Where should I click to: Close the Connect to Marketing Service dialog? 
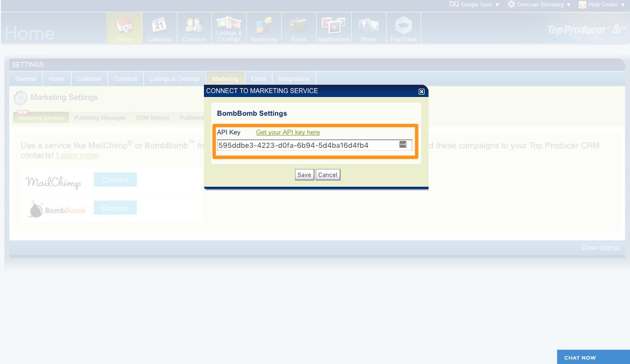click(x=421, y=91)
